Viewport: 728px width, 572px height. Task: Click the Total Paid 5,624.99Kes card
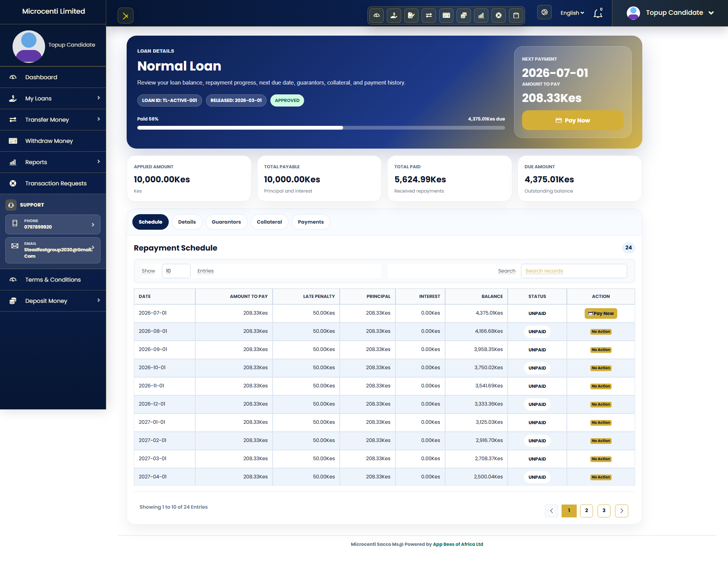pos(449,179)
